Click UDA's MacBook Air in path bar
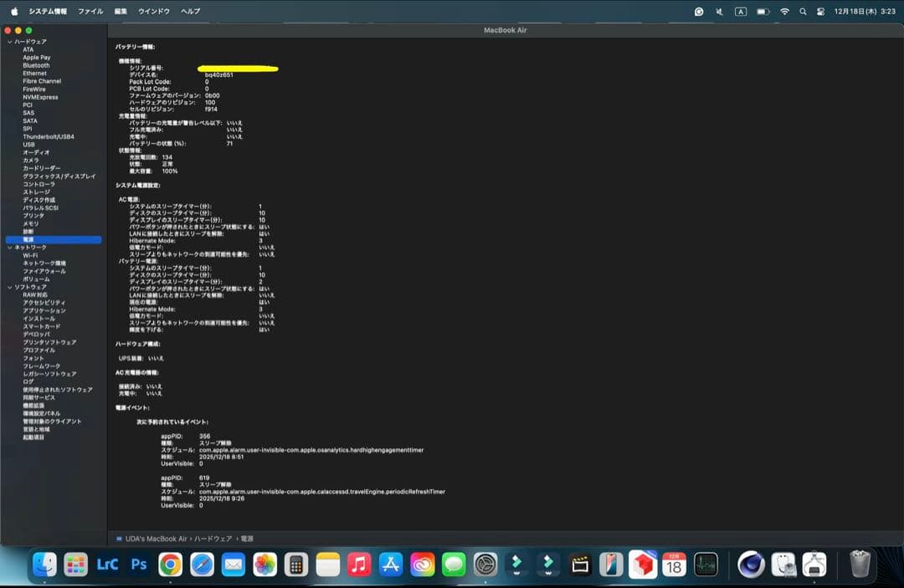 156,539
